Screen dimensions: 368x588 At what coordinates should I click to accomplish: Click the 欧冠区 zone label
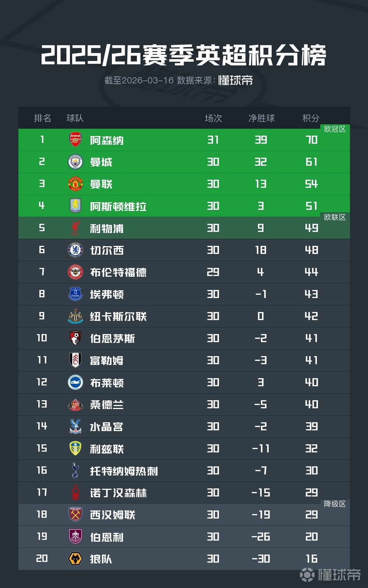pyautogui.click(x=335, y=129)
